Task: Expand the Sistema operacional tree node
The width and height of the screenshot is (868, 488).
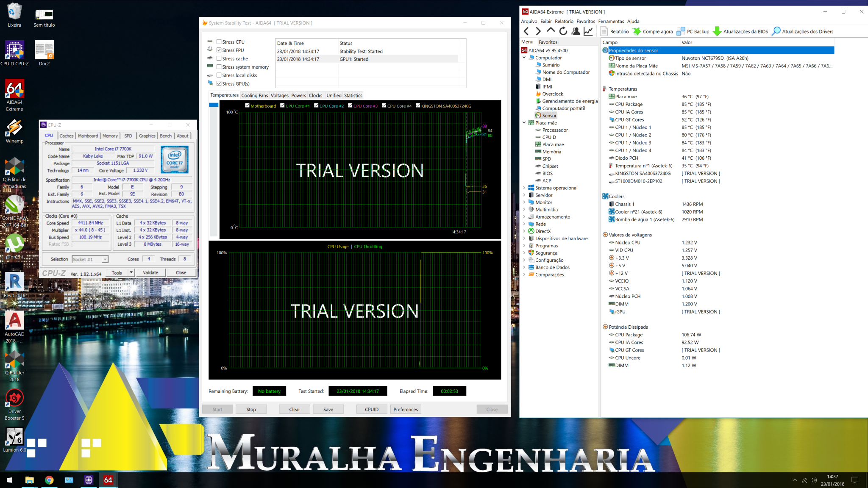Action: (524, 188)
